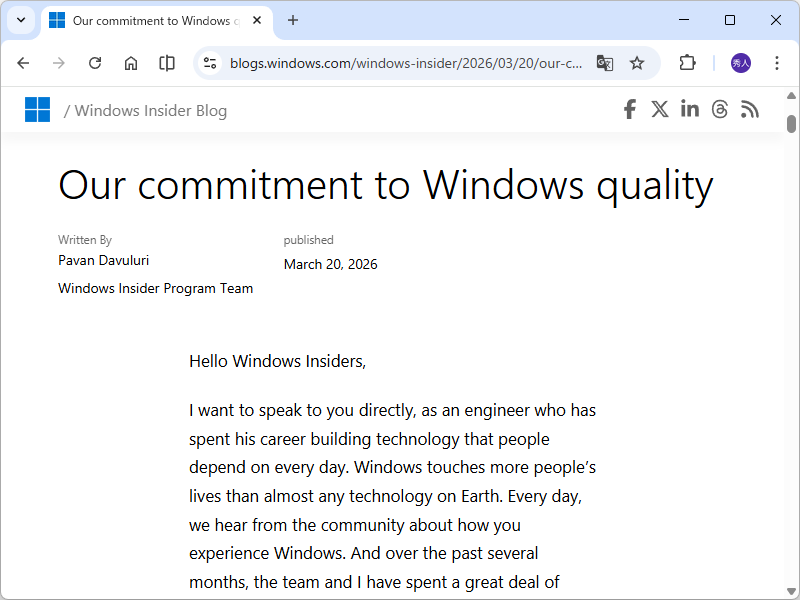Navigate back with the back arrow
The width and height of the screenshot is (800, 600).
tap(23, 62)
